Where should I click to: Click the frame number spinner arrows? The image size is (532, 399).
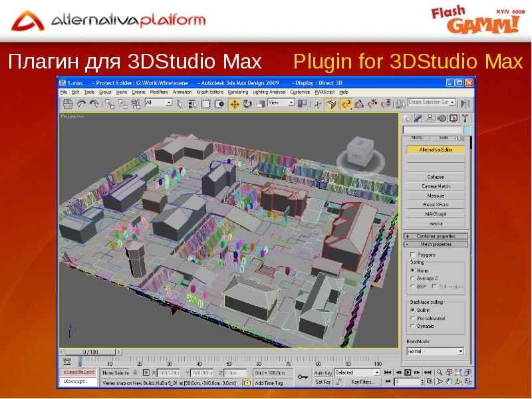(422, 382)
